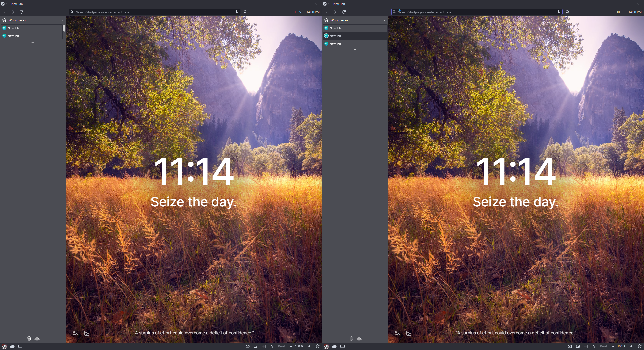Open page actions icon in right status bar
This screenshot has height=350, width=644.
tap(594, 346)
